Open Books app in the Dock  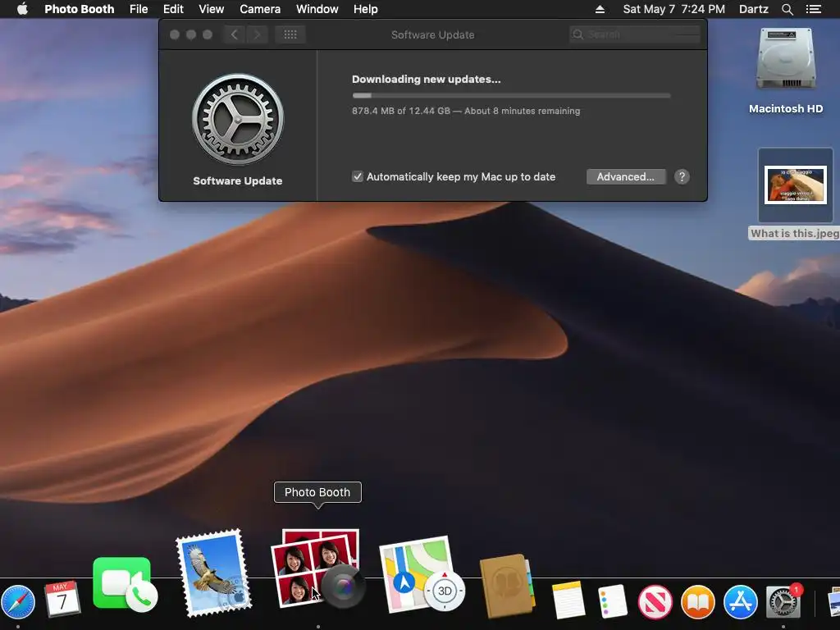click(698, 601)
